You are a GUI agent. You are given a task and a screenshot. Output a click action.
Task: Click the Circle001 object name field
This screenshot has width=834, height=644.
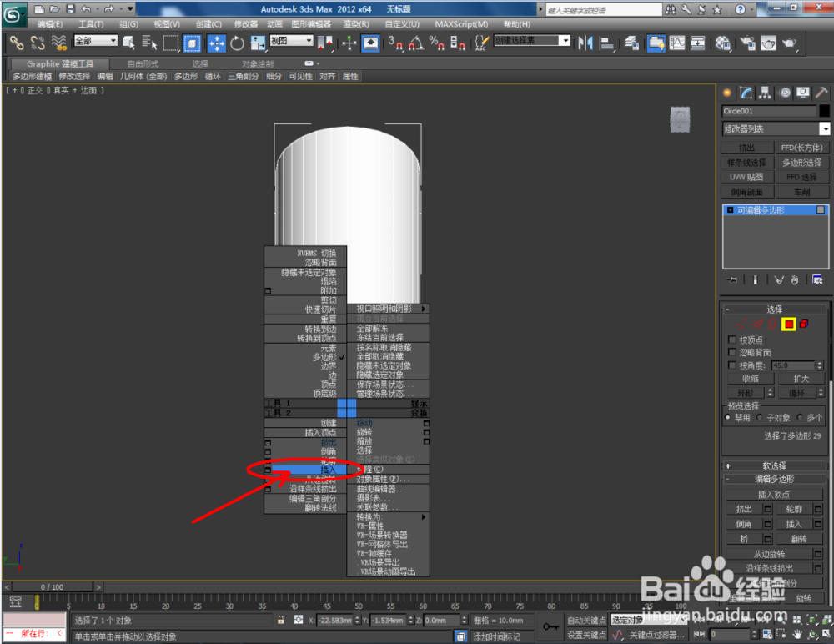(x=769, y=111)
